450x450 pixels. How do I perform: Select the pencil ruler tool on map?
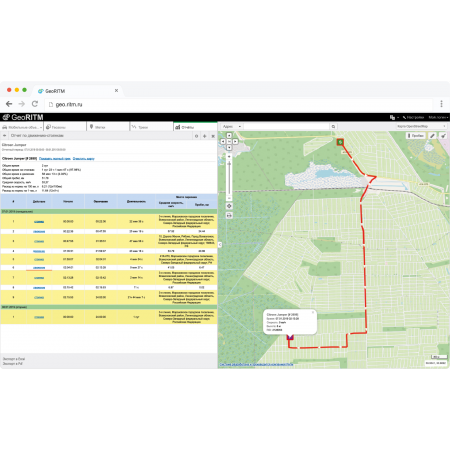pyautogui.click(x=432, y=136)
